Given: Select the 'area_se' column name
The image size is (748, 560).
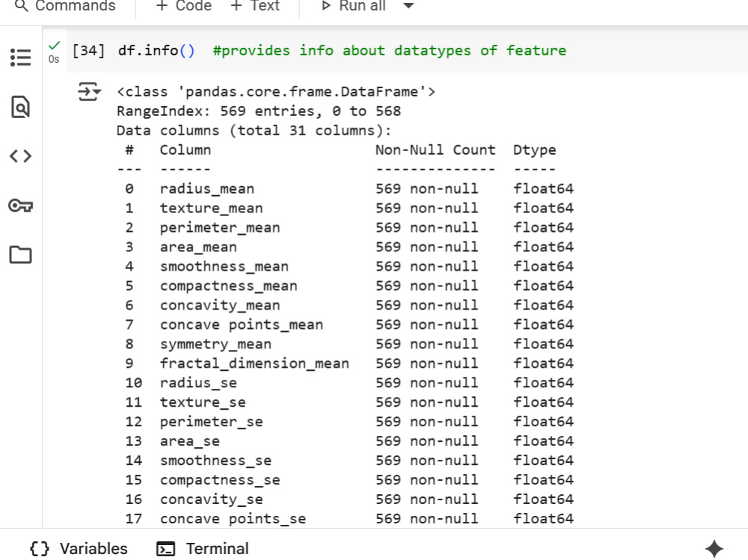Looking at the screenshot, I should click(190, 441).
